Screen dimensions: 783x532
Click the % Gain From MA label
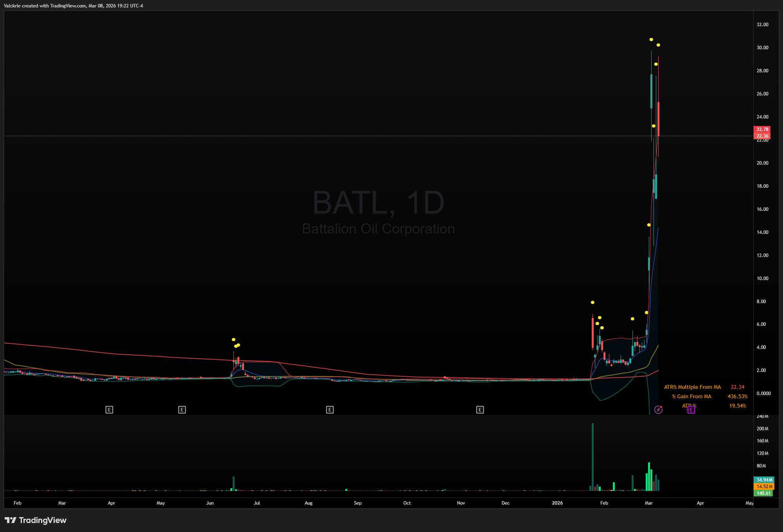[x=691, y=396]
